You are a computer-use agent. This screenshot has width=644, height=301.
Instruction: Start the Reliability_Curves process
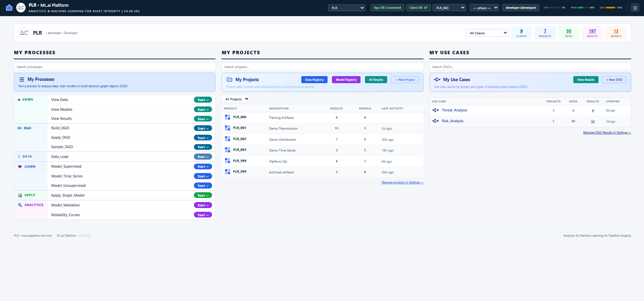tap(203, 215)
